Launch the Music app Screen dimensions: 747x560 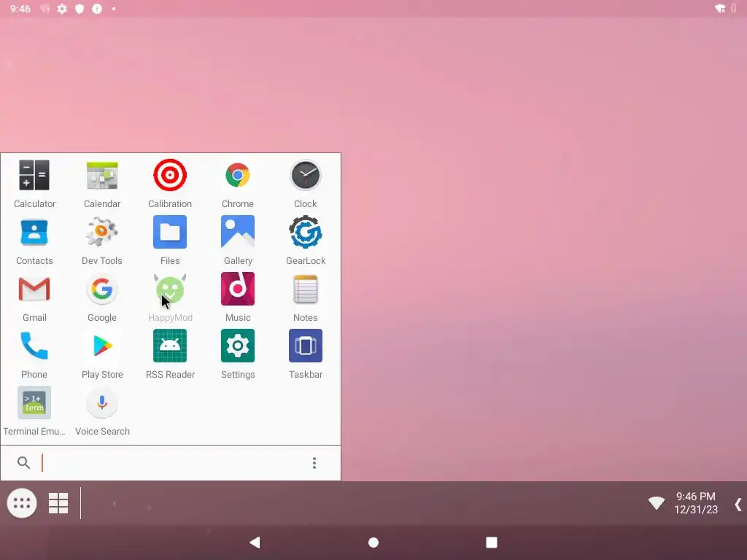pyautogui.click(x=238, y=297)
